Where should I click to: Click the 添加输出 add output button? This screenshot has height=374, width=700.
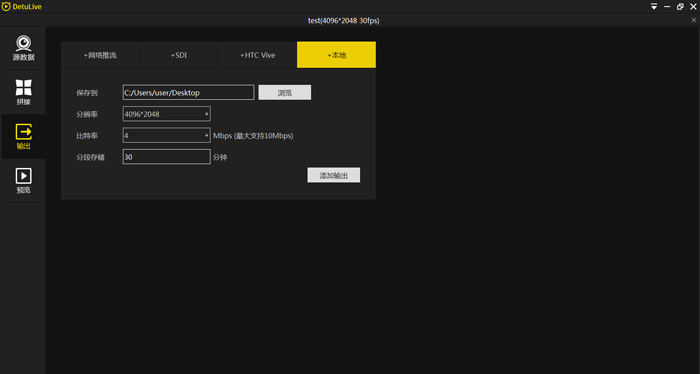point(333,175)
